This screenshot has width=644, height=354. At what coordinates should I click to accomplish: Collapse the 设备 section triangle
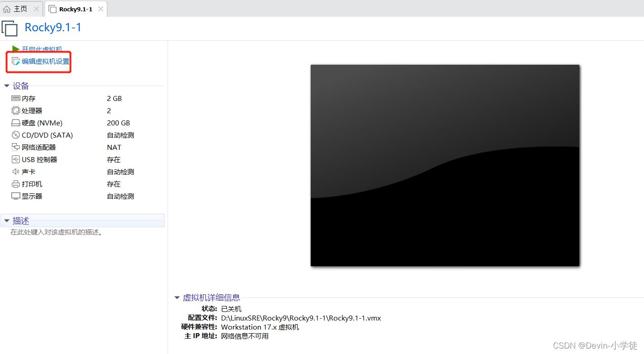coord(7,86)
